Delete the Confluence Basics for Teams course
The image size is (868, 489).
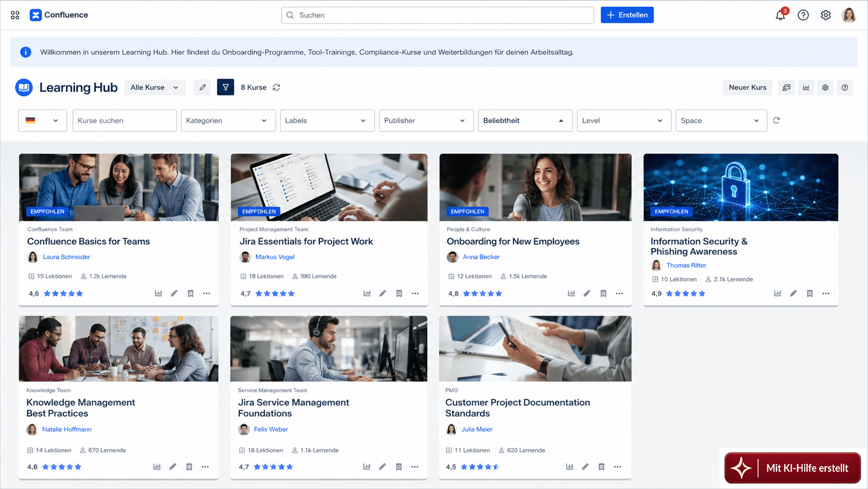tap(191, 294)
